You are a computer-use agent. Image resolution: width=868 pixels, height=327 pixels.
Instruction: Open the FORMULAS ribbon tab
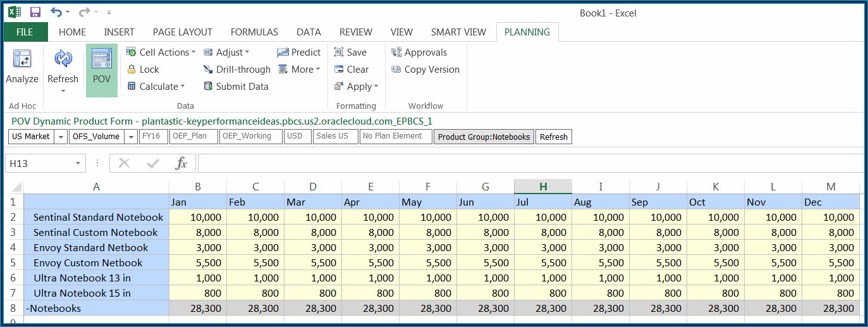(x=254, y=32)
